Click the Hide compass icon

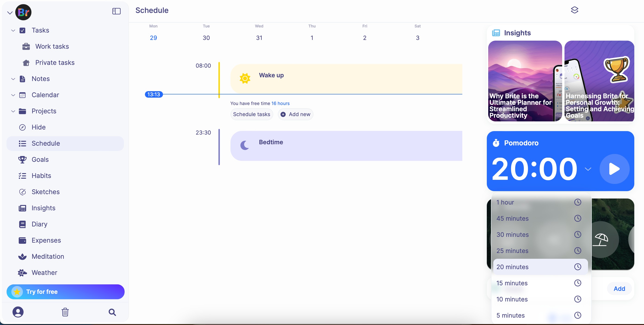pyautogui.click(x=22, y=127)
